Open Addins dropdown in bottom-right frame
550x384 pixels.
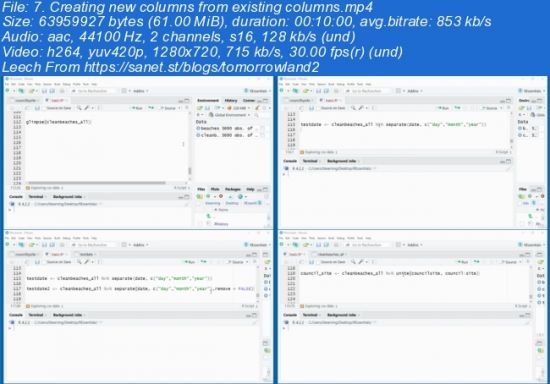[415, 245]
